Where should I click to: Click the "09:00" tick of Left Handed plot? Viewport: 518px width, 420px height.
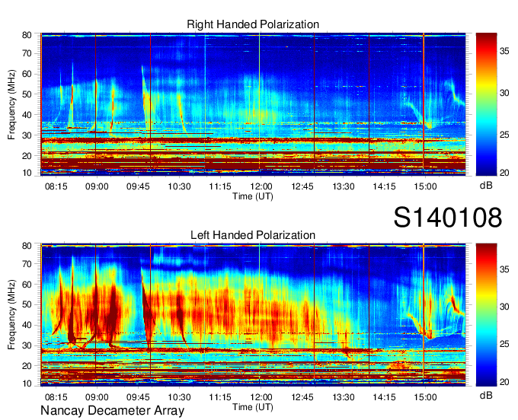(97, 397)
